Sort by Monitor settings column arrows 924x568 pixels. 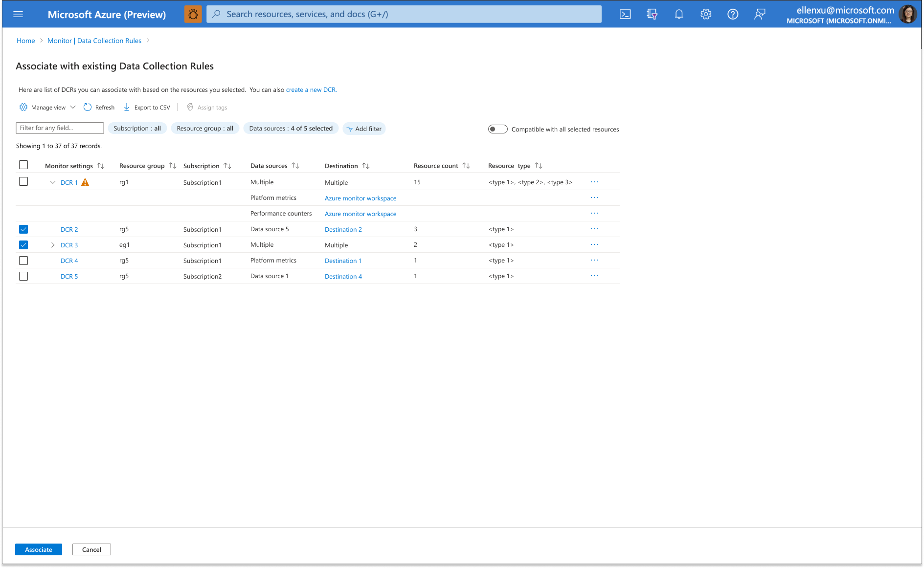101,166
